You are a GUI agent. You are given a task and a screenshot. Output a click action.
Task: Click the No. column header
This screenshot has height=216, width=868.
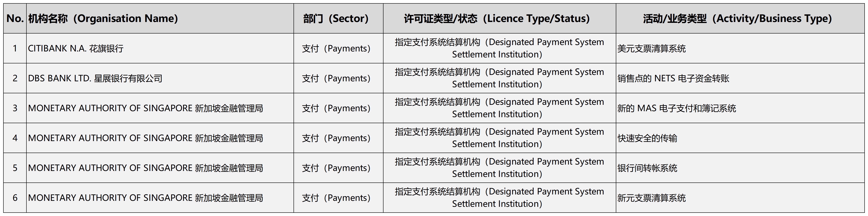pyautogui.click(x=15, y=19)
